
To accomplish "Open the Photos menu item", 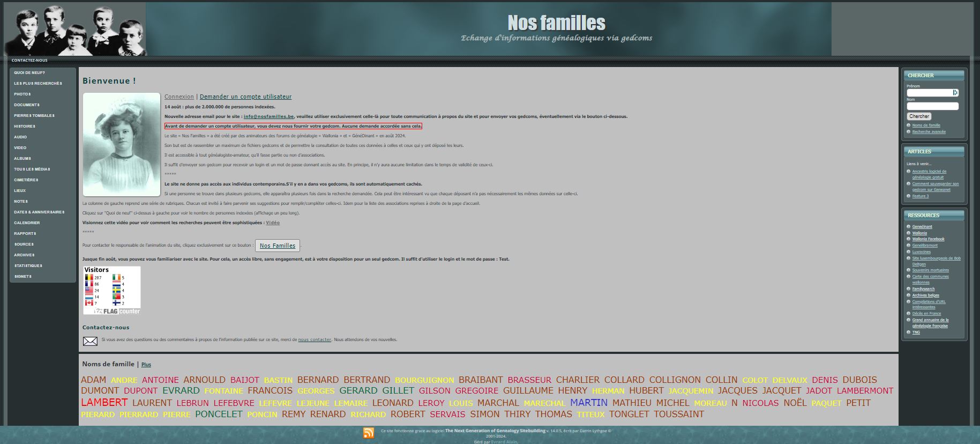I will [x=23, y=94].
